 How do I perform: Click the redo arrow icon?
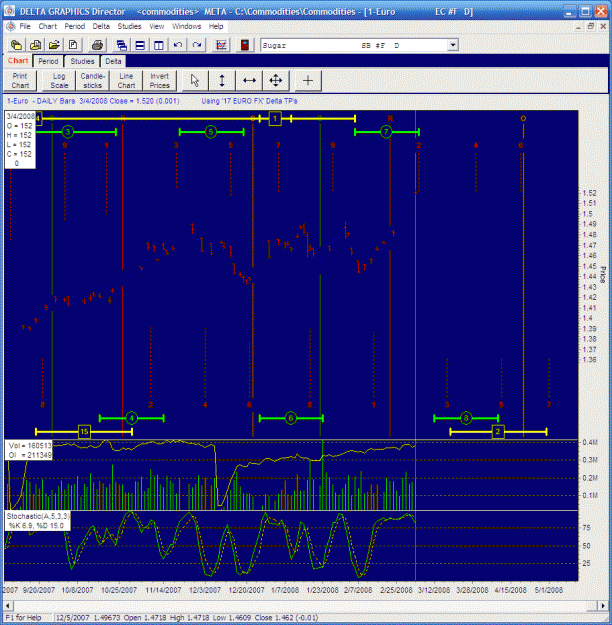[x=197, y=45]
